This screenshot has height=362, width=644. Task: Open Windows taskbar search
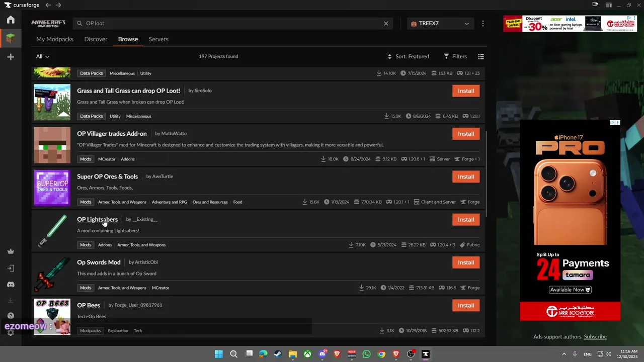click(233, 354)
